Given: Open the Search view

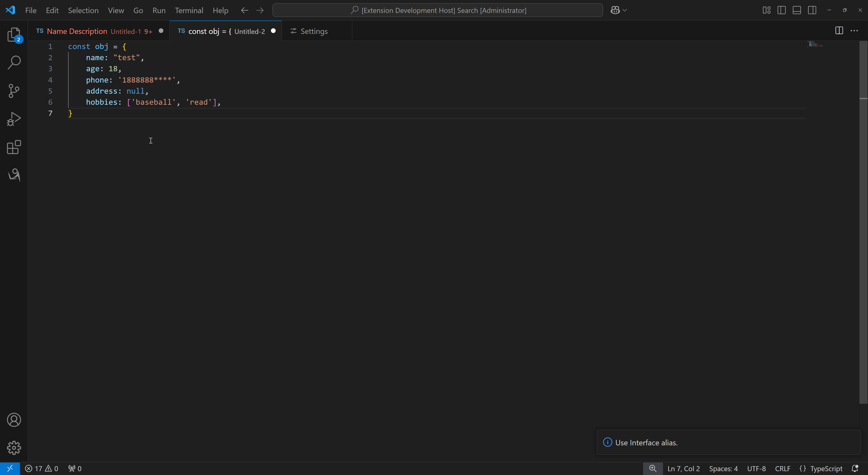Looking at the screenshot, I should [14, 62].
